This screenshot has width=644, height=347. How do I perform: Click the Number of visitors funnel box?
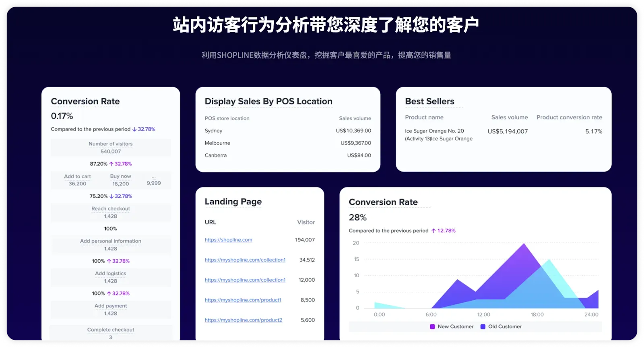[111, 148]
